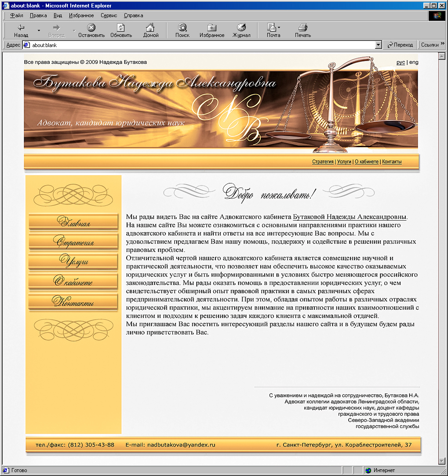Open the Журнал (History) icon
The height and width of the screenshot is (476, 448).
pyautogui.click(x=241, y=27)
